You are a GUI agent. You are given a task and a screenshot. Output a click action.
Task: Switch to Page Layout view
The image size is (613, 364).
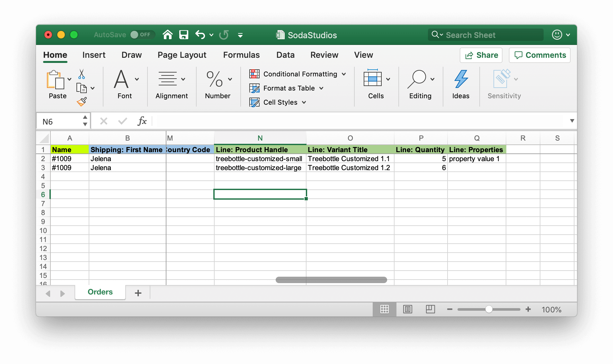coord(407,309)
